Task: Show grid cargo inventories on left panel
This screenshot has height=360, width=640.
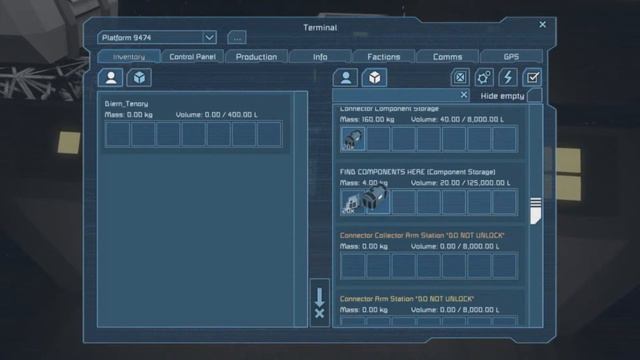Action: coord(139,78)
